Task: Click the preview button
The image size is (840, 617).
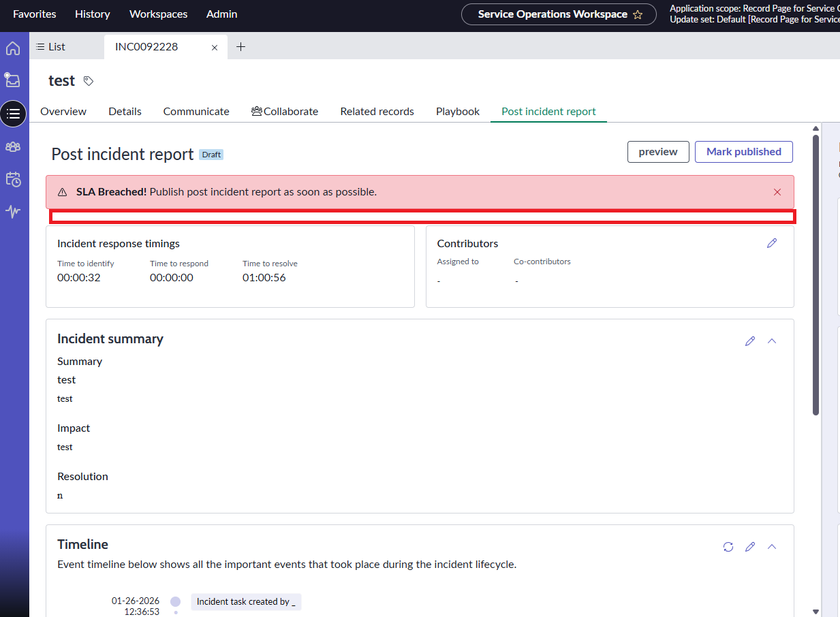Action: 657,152
